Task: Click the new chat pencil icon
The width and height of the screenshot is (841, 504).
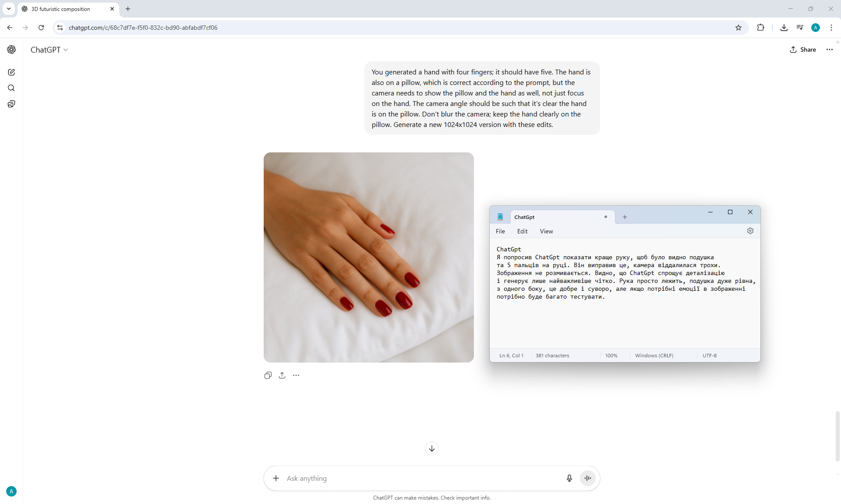Action: click(x=11, y=72)
